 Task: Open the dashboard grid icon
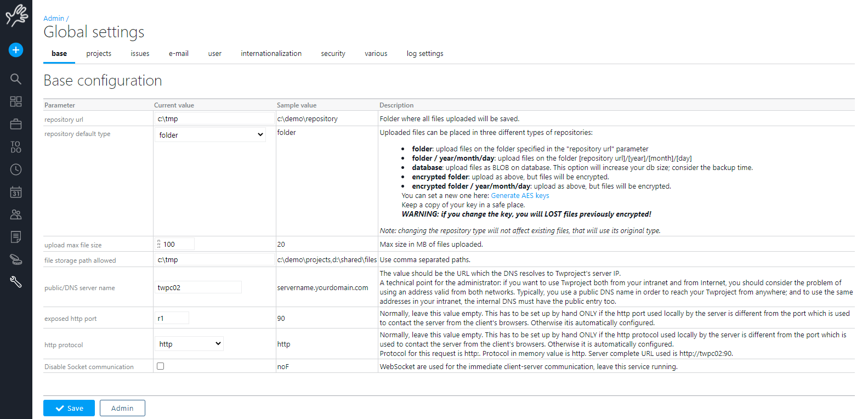pos(16,101)
